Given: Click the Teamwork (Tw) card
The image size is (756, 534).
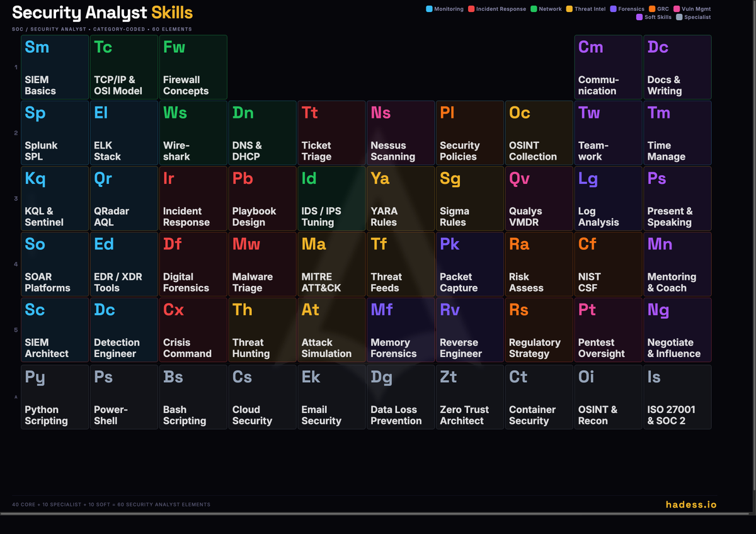Looking at the screenshot, I should click(609, 133).
